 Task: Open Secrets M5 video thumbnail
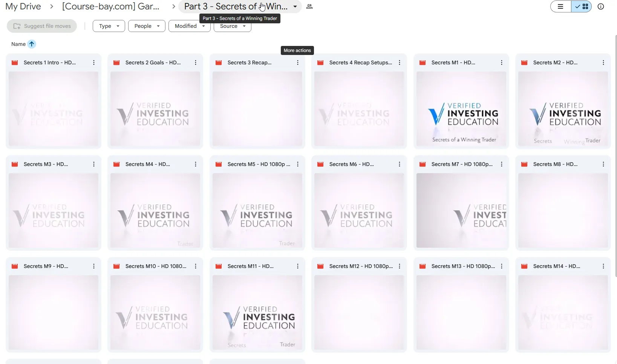click(x=257, y=210)
